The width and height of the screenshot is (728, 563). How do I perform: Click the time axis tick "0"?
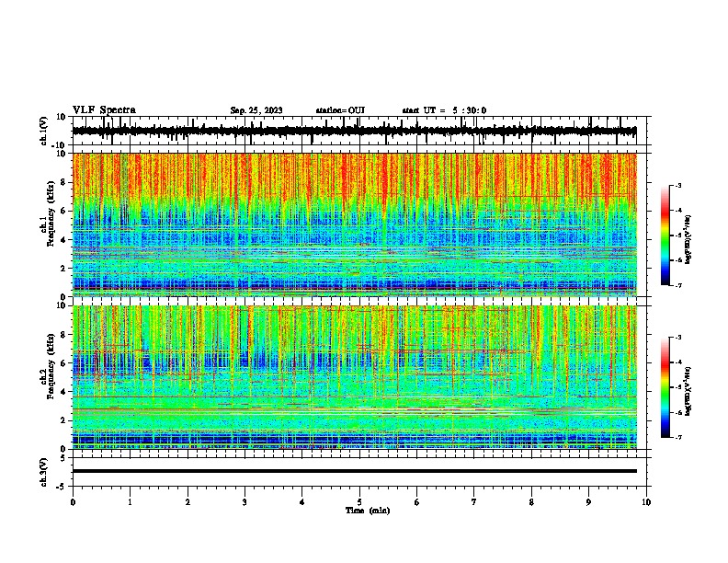[73, 502]
